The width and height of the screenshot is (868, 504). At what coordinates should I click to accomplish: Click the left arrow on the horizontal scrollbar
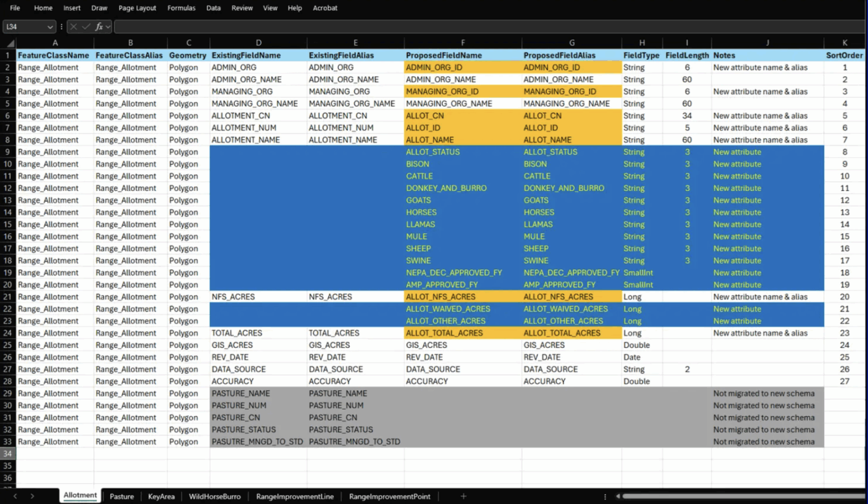tap(619, 496)
